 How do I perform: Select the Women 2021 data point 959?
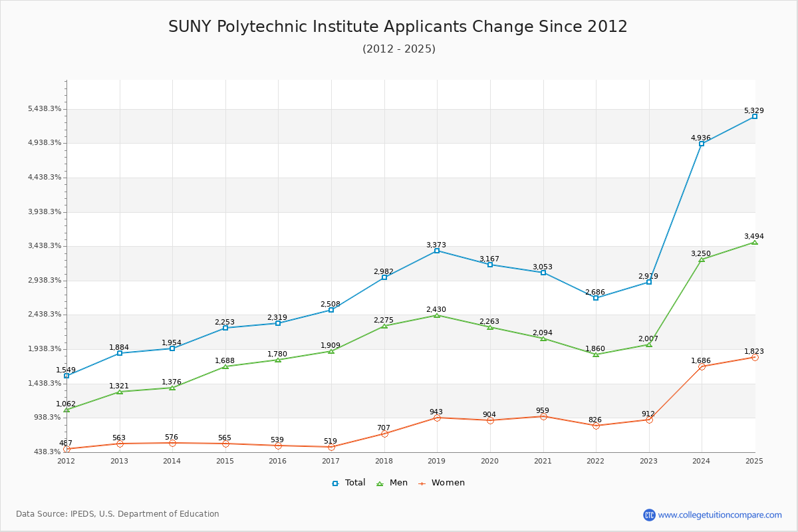543,416
